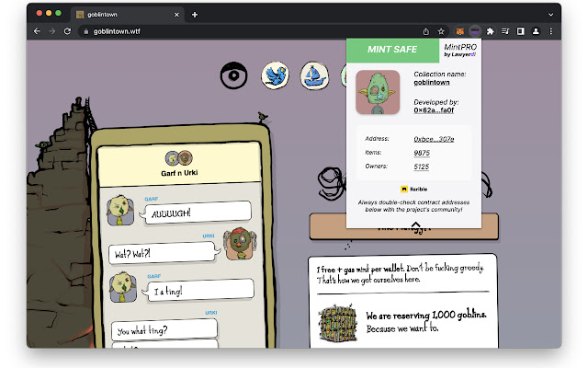Click the 'I a ting!' chat bubble
Image resolution: width=588 pixels, height=368 pixels.
pyautogui.click(x=199, y=290)
